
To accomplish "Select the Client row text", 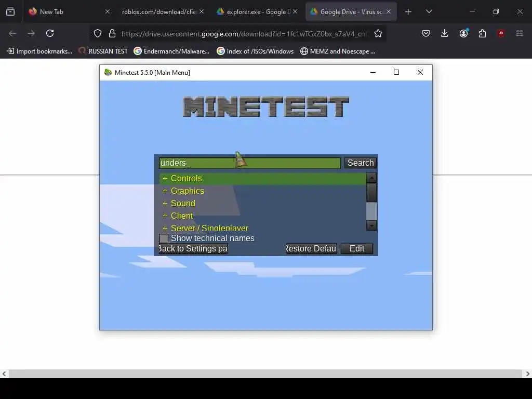I will (x=182, y=216).
